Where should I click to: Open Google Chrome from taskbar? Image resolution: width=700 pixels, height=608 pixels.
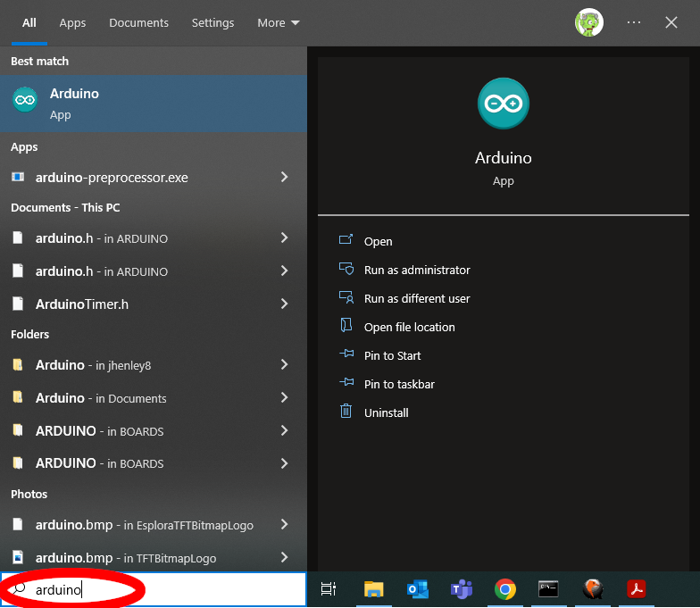505,589
